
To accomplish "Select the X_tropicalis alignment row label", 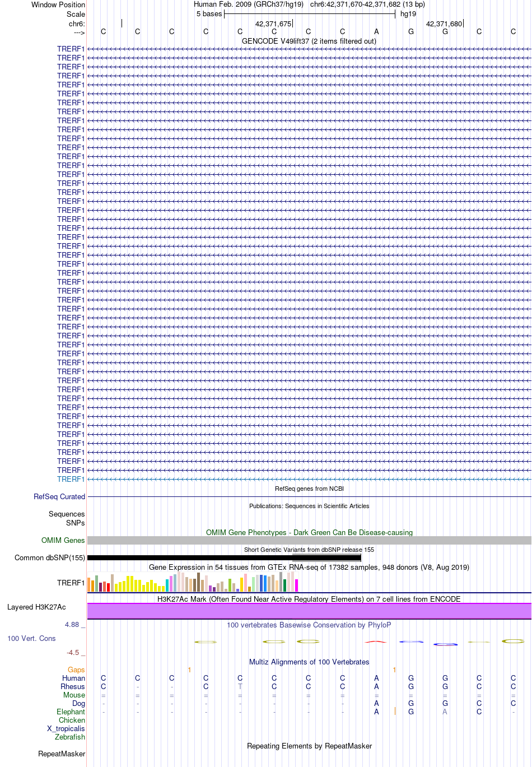I will click(66, 728).
